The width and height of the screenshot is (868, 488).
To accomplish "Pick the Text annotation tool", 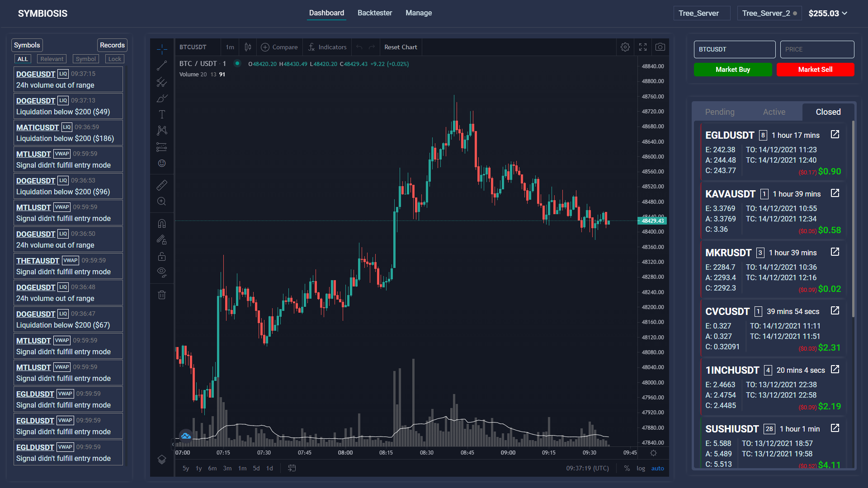I will (161, 114).
